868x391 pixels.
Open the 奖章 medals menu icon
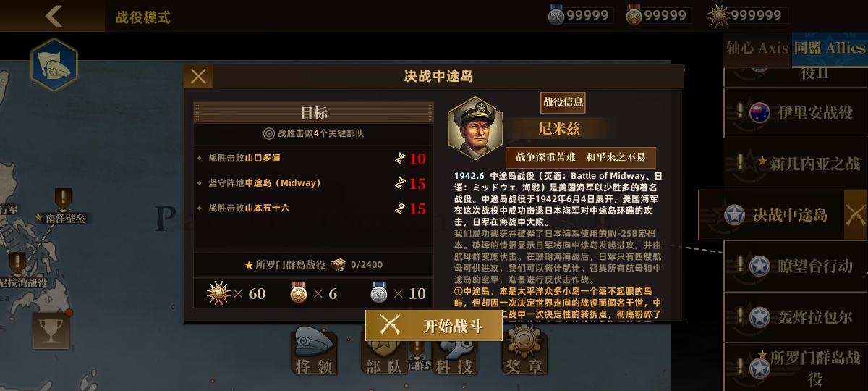(524, 350)
